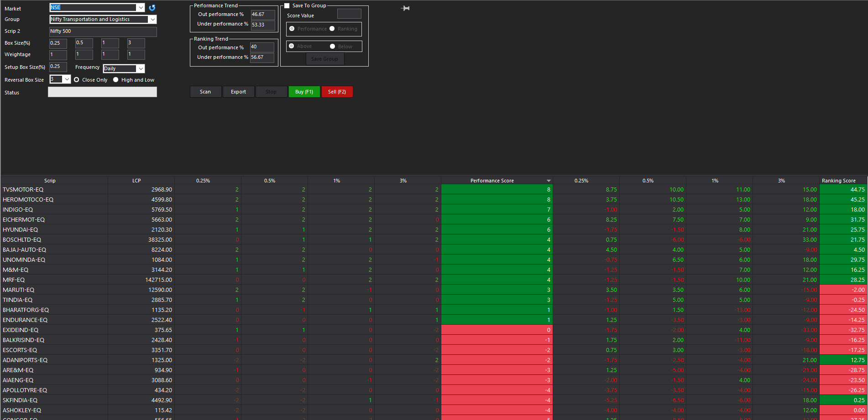Viewport: 868px width, 420px height.
Task: Click the Scan button
Action: point(205,92)
